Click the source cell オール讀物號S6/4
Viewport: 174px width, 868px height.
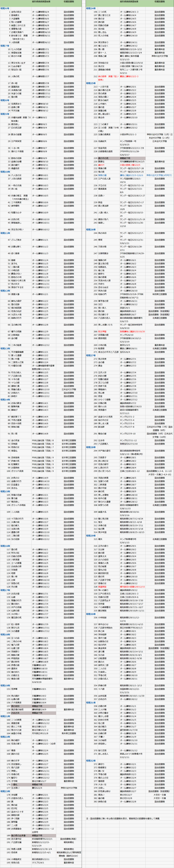pyautogui.click(x=40, y=12)
